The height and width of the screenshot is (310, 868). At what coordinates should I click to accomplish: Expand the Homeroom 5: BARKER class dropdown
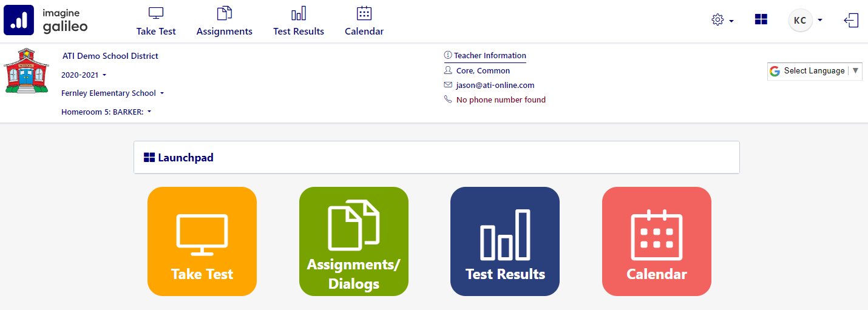106,112
